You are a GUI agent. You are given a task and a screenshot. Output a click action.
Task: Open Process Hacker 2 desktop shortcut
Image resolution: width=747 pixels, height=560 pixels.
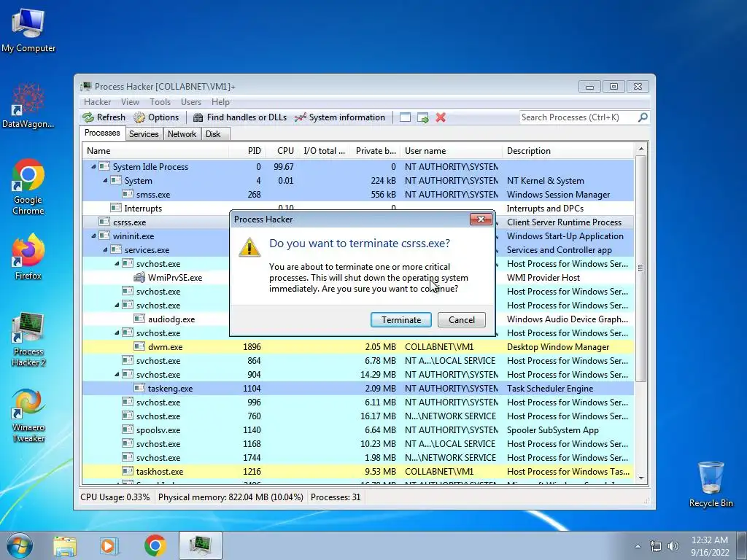28,339
